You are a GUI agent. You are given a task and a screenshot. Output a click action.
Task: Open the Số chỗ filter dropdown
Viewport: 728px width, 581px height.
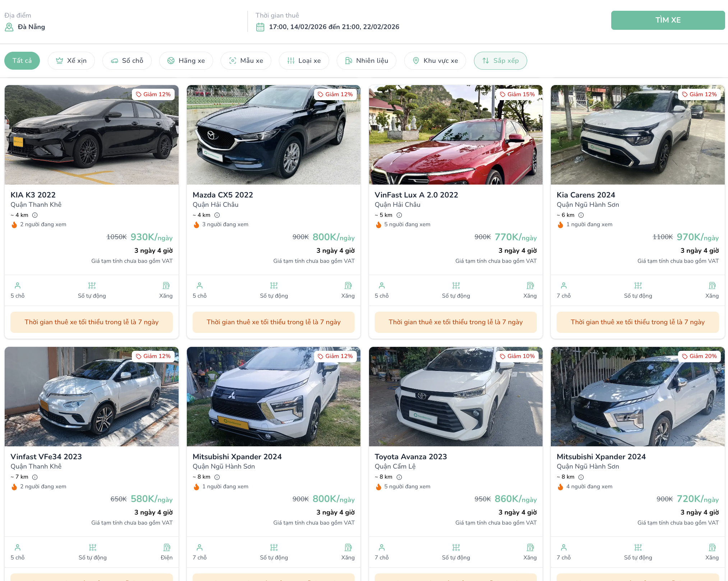pos(127,61)
